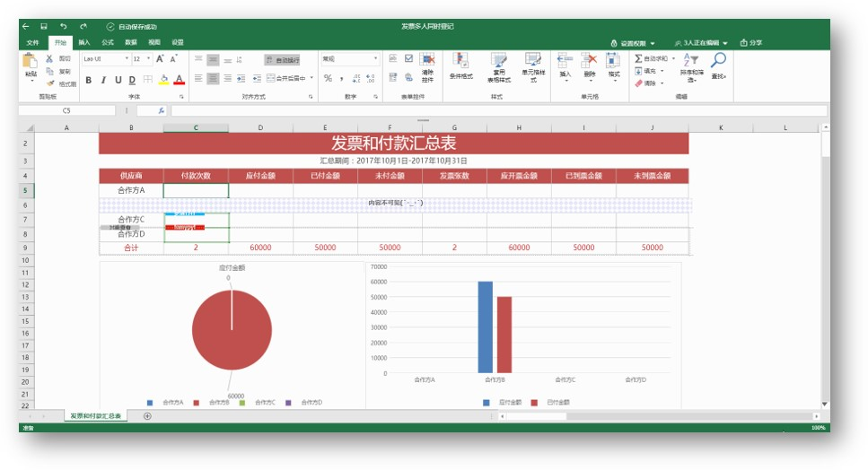868x470 pixels.
Task: Activate the Format Painter (格式刷)
Action: 50,83
